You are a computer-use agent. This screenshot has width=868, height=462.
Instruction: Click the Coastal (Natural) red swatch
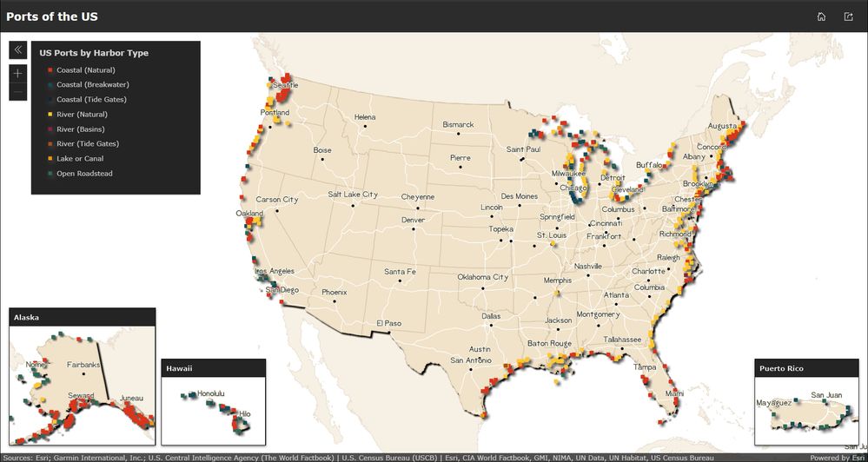(50, 70)
